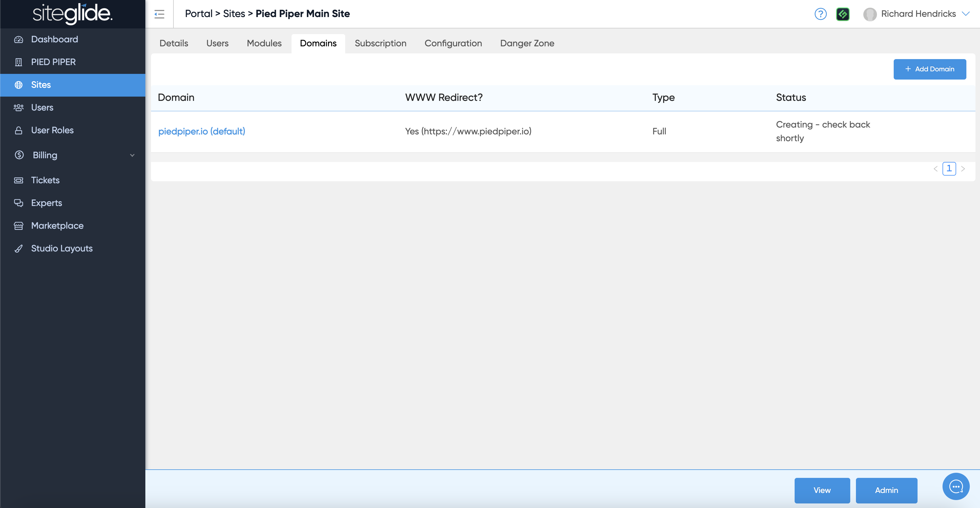
Task: Go to next page of domains
Action: click(x=963, y=169)
